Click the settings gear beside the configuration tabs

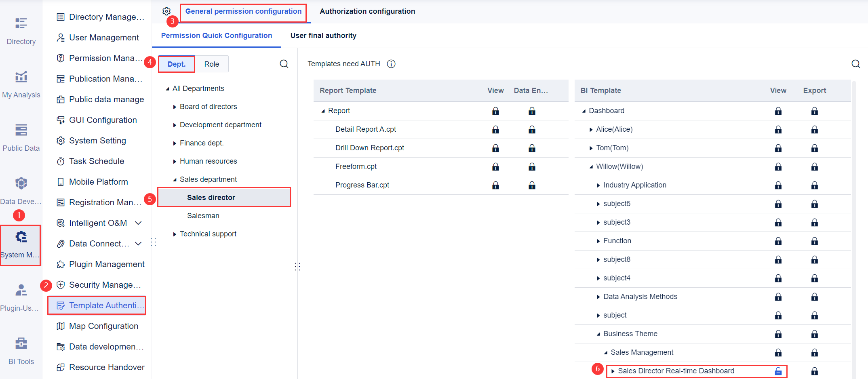(x=166, y=11)
